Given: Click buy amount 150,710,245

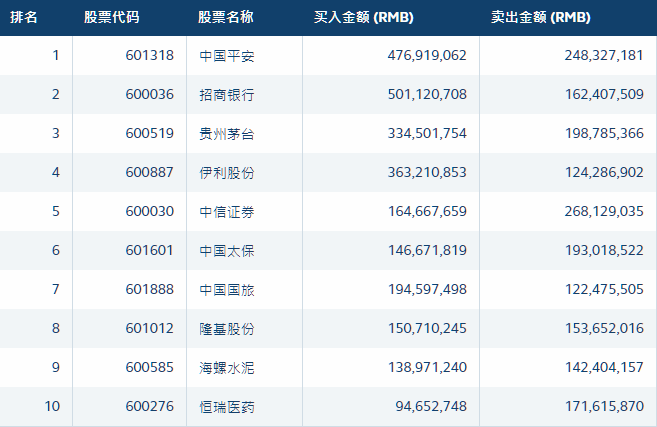Looking at the screenshot, I should (427, 328).
